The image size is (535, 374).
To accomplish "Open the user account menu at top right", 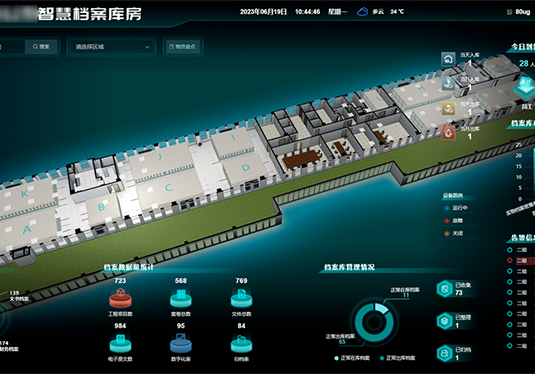I will point(519,12).
